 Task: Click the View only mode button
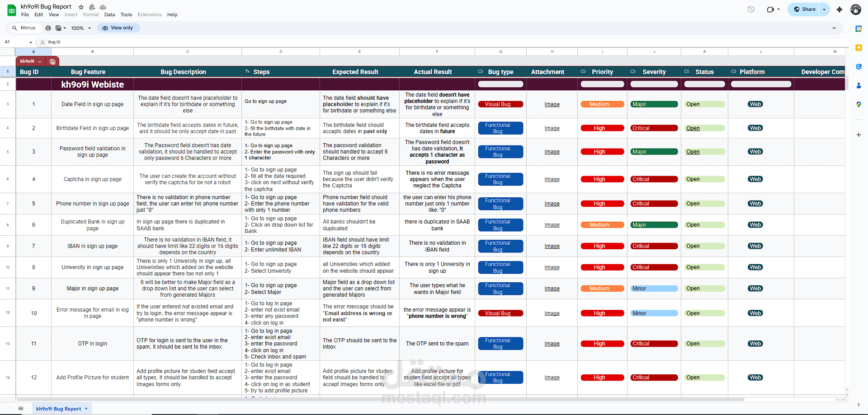coord(118,28)
